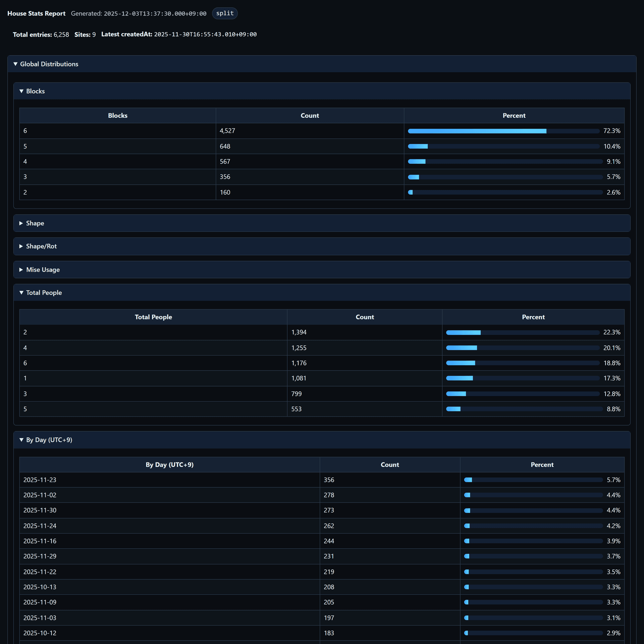Click the split badge in header
This screenshot has width=644, height=644.
click(x=225, y=13)
